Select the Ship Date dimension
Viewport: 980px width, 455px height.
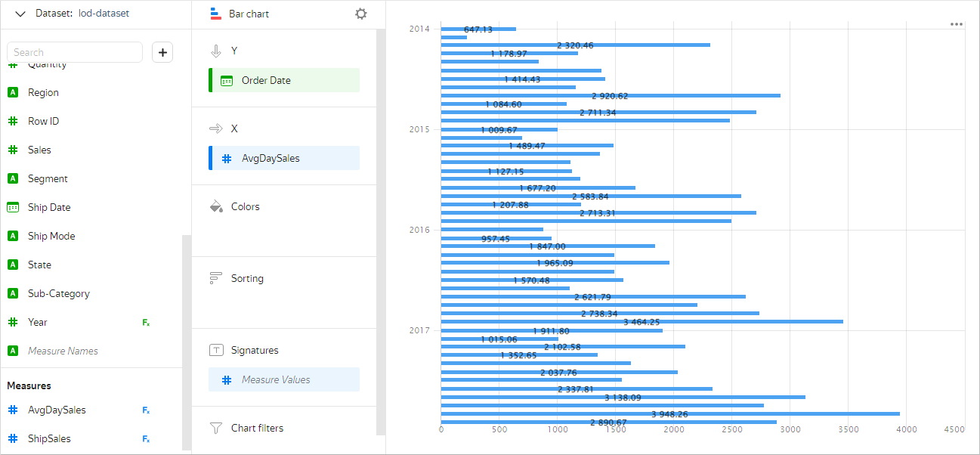tap(49, 207)
